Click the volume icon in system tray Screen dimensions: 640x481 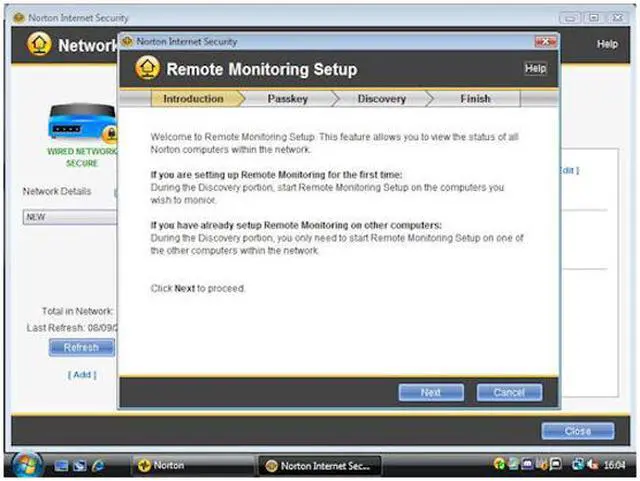pyautogui.click(x=592, y=466)
